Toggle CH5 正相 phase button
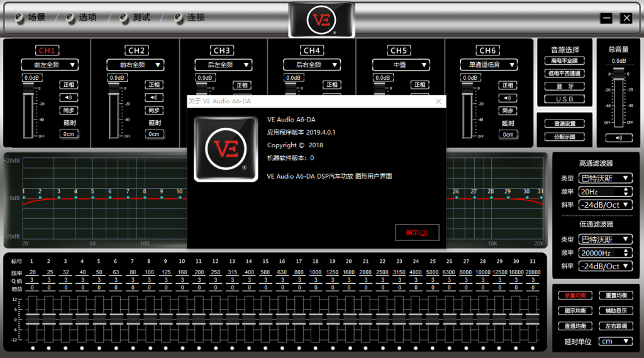This screenshot has width=644, height=358. coord(419,85)
